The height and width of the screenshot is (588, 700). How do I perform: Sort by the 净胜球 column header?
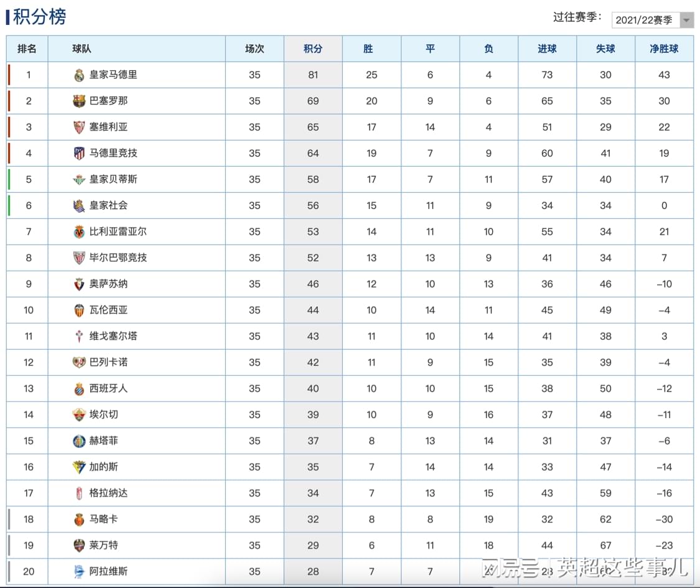(664, 49)
